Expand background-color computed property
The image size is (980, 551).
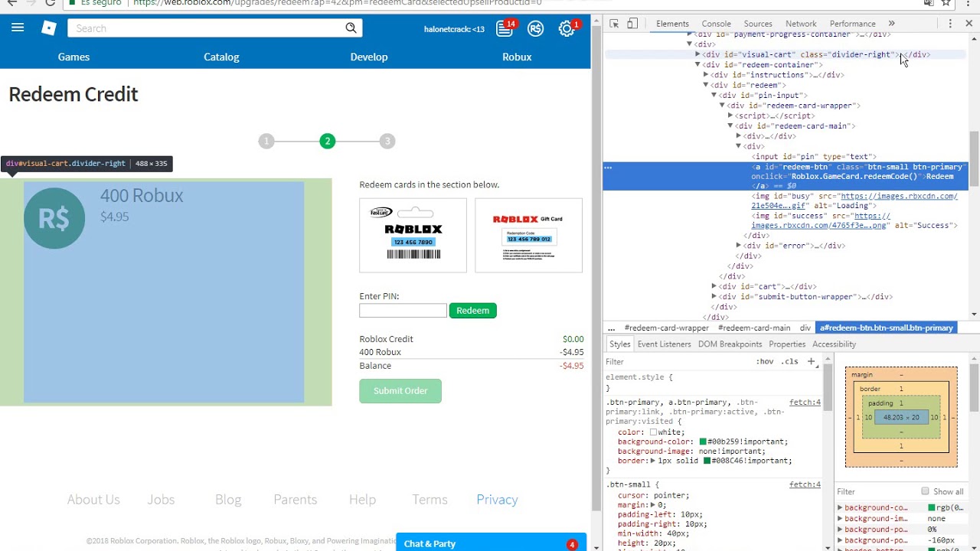pos(840,507)
